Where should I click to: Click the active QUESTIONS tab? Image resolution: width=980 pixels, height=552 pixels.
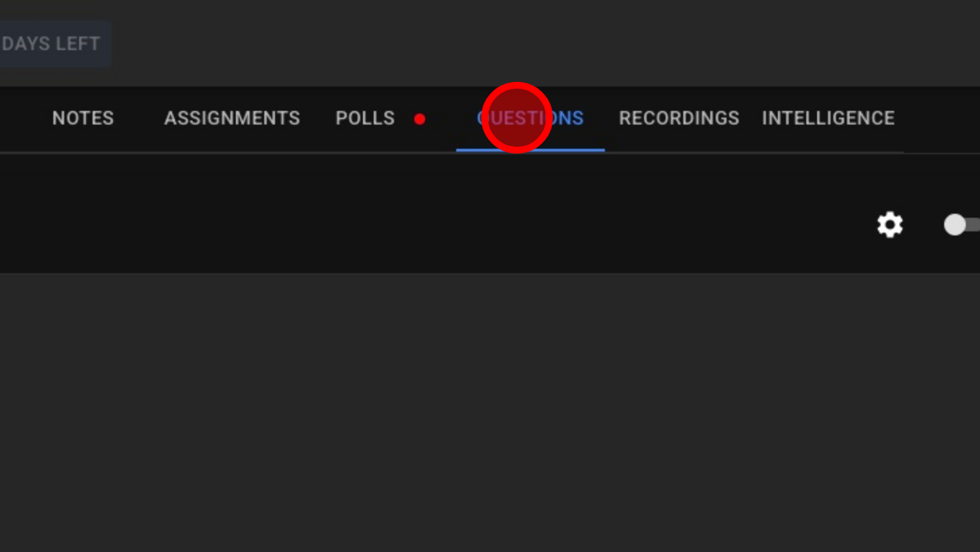pos(531,118)
